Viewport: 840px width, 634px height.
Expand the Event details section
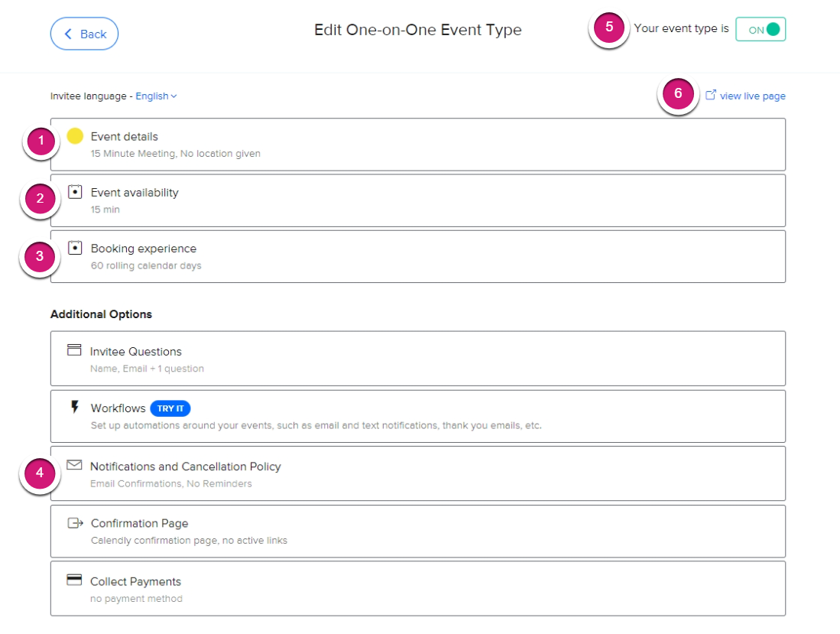pos(418,145)
